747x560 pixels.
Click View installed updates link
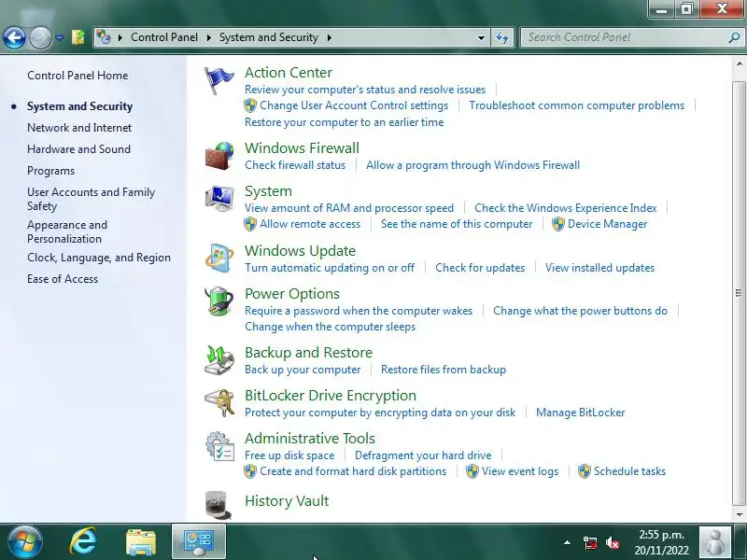(x=599, y=268)
